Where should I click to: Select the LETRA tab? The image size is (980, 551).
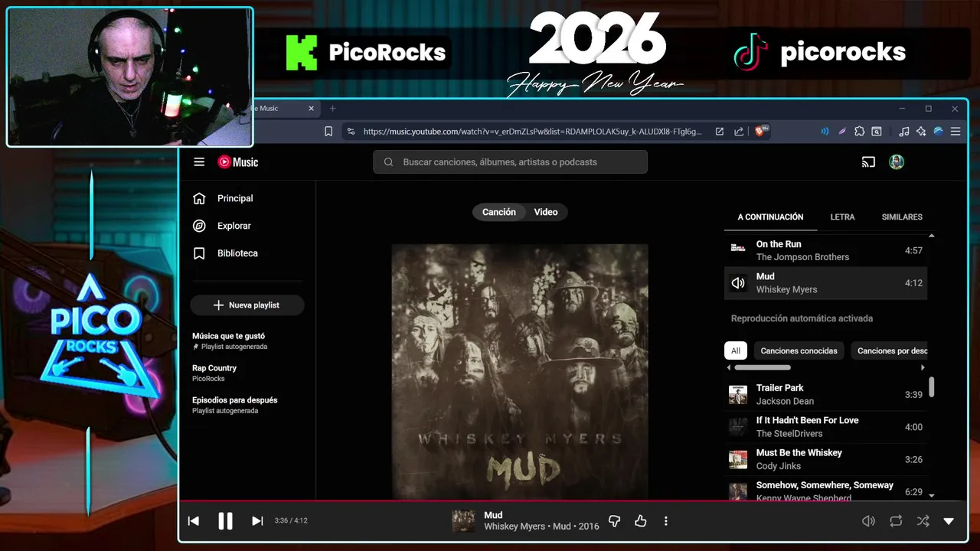pos(842,217)
